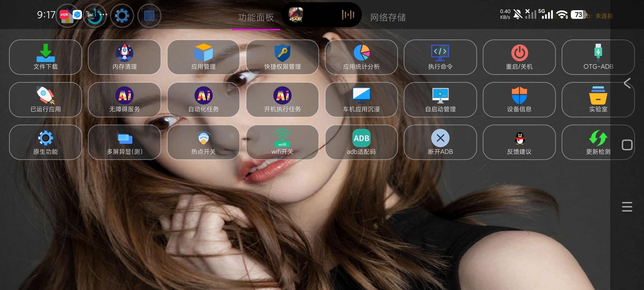Screen dimensions: 644x290
Task: View 设备信息 device info
Action: (x=519, y=100)
